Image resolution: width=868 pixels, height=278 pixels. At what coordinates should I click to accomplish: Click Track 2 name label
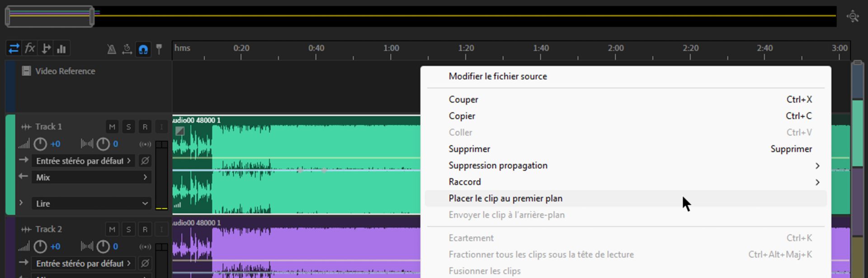point(49,229)
